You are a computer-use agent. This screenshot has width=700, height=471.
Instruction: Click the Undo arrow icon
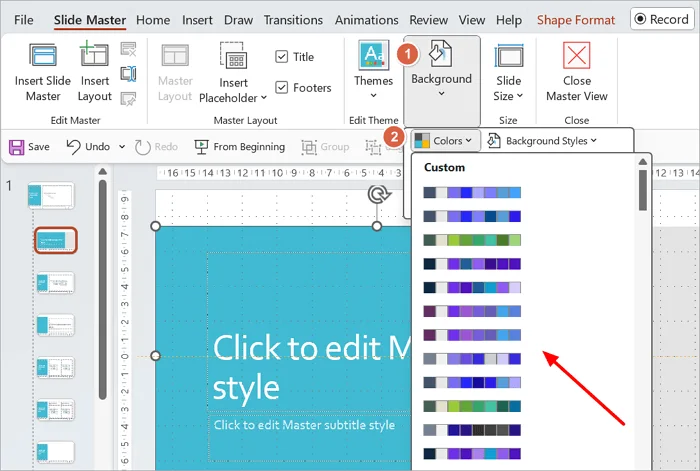click(73, 146)
